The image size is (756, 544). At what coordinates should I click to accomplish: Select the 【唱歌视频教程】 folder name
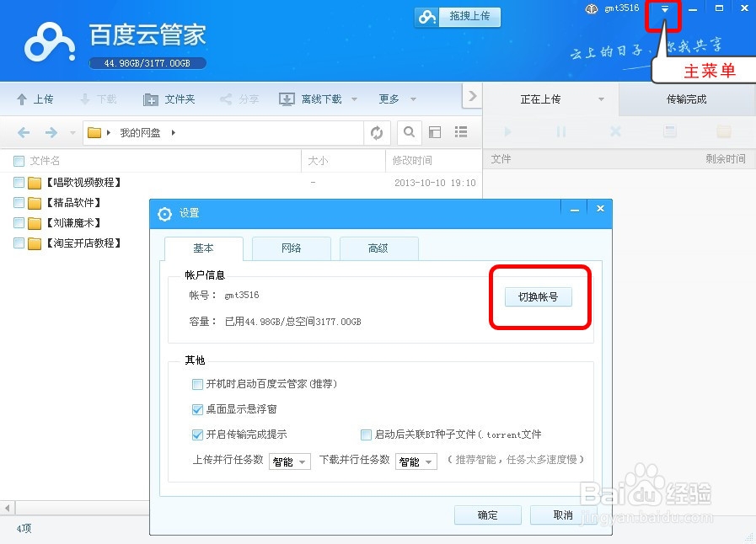83,182
